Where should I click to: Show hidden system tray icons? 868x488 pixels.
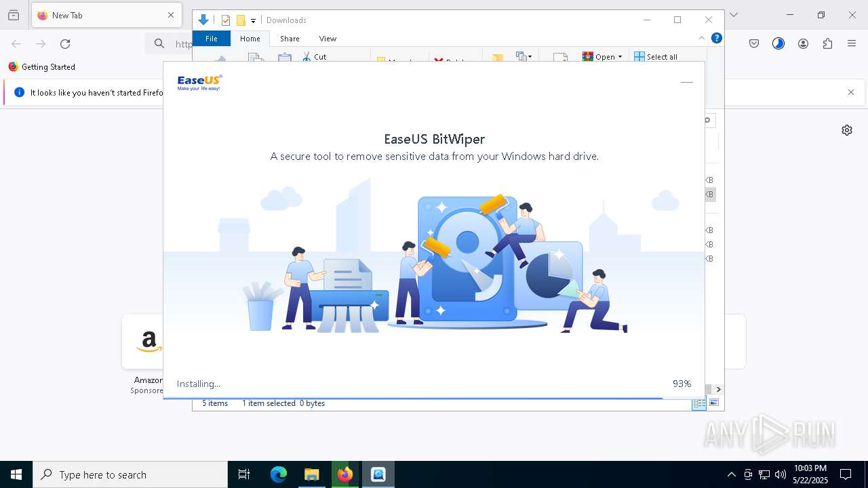[731, 474]
